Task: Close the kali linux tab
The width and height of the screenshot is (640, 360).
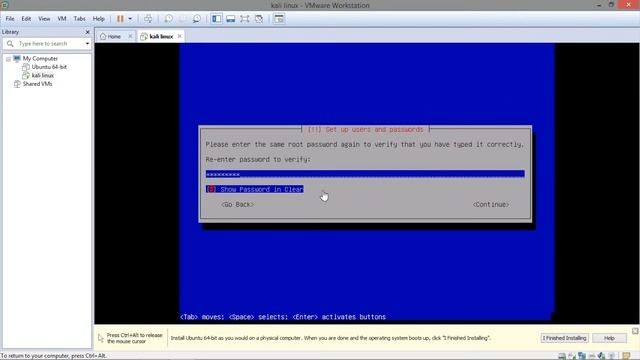Action: tap(180, 36)
